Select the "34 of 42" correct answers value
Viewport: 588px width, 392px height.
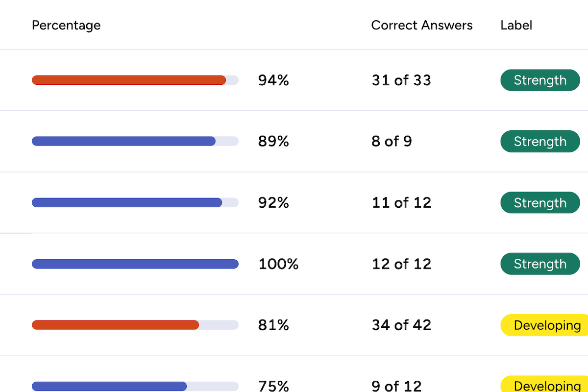[x=401, y=325]
